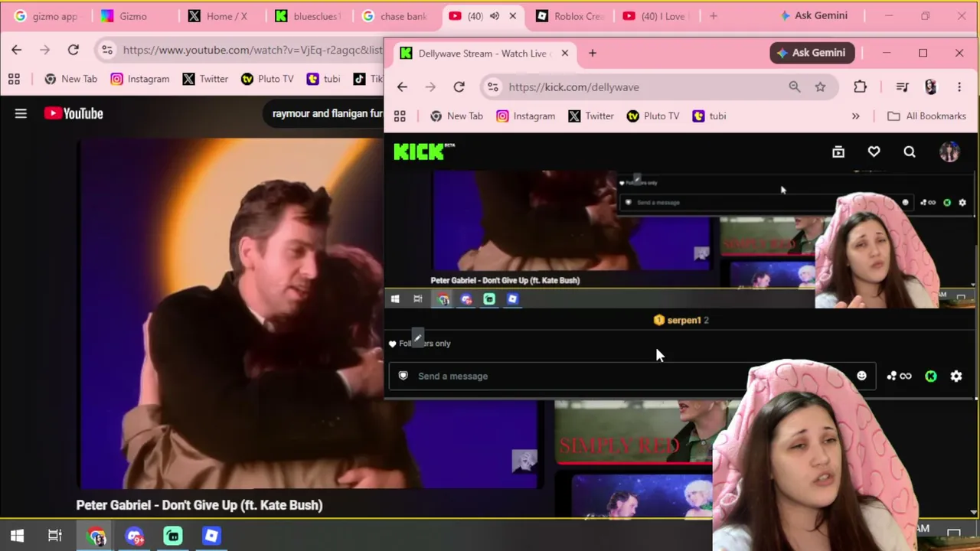Open Extensions puzzle icon in Kick window

861,87
